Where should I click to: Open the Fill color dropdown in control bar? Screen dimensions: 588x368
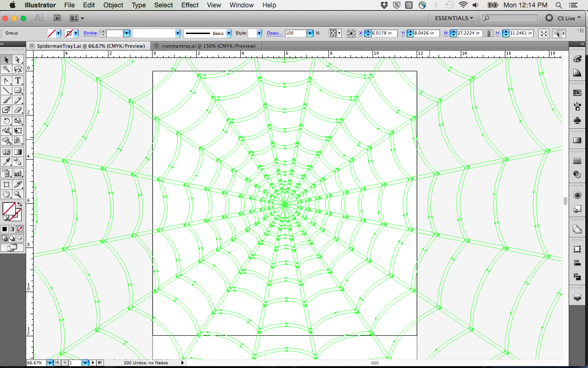coord(58,33)
